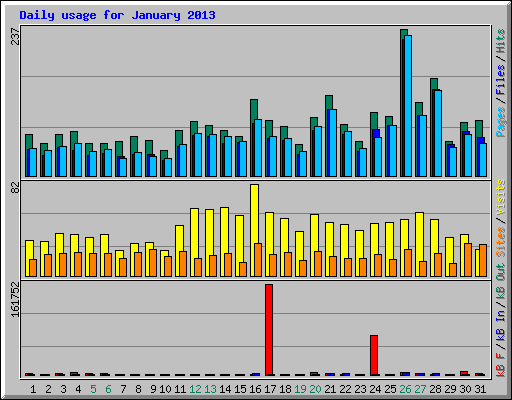Click day 24 label on x-axis
Image resolution: width=512 pixels, height=400 pixels.
(375, 389)
